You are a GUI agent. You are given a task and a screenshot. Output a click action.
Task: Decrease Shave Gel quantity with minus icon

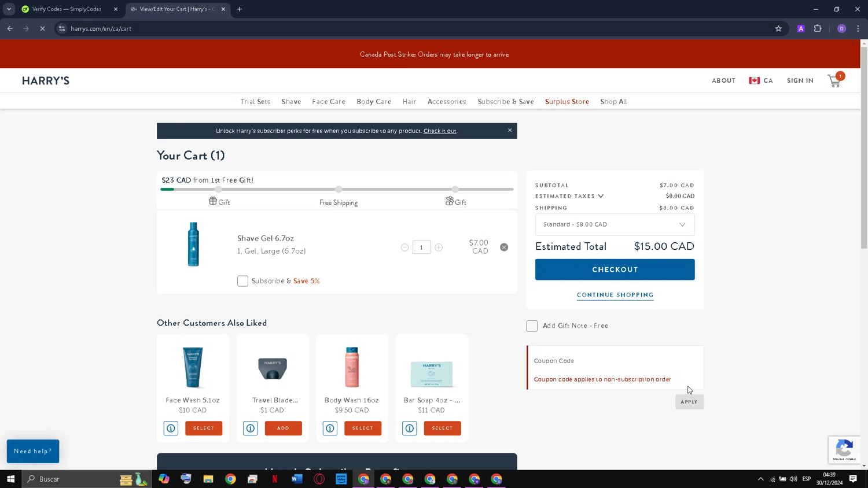[404, 247]
